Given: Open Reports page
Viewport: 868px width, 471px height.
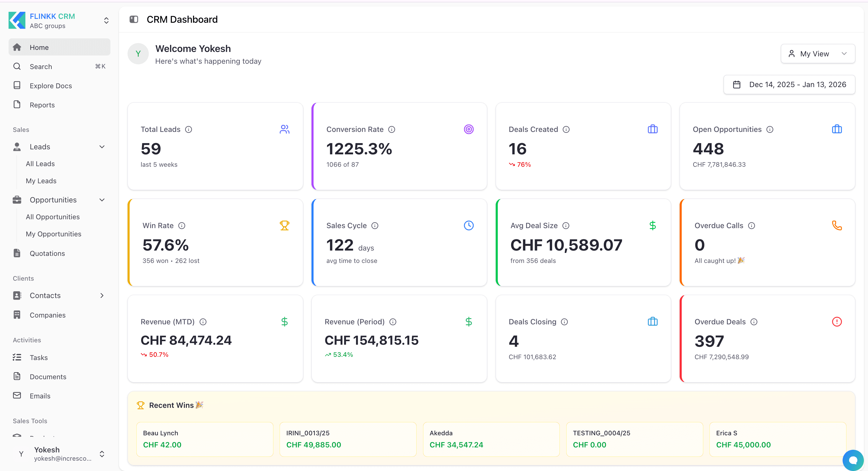Looking at the screenshot, I should pos(59,105).
